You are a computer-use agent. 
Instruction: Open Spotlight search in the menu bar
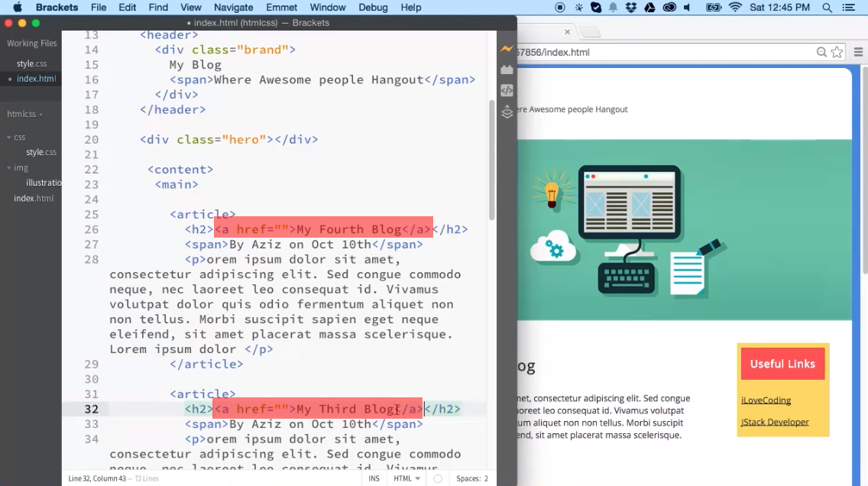827,8
